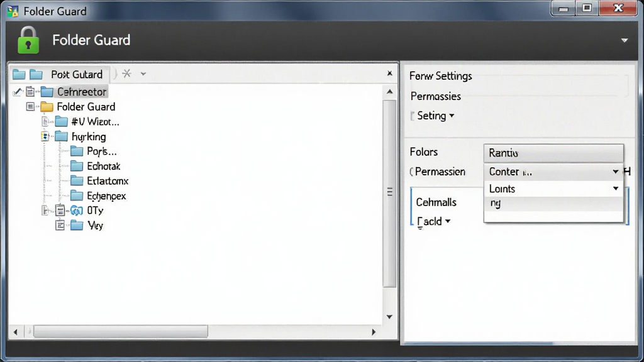
Task: Click the Permassies label
Action: point(436,96)
